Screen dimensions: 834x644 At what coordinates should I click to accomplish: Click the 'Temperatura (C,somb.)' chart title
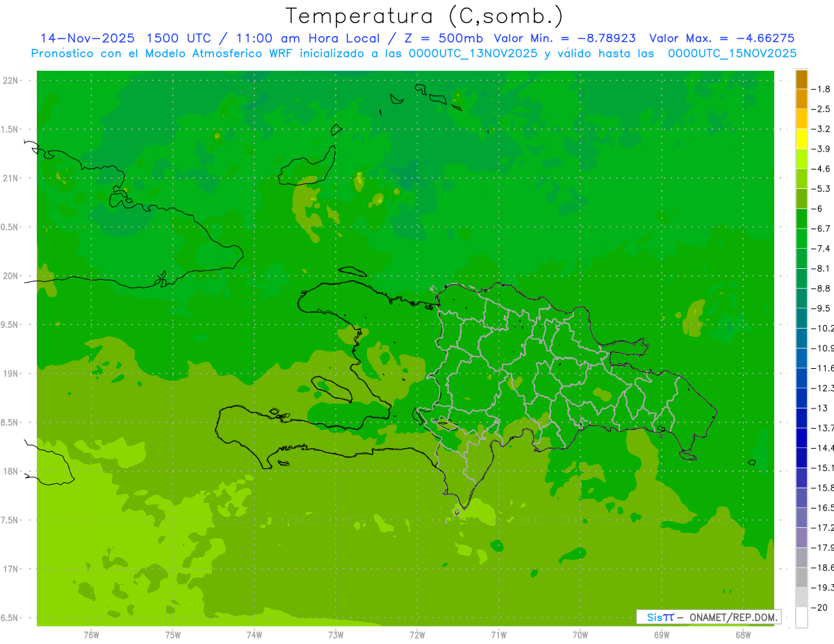pyautogui.click(x=425, y=16)
